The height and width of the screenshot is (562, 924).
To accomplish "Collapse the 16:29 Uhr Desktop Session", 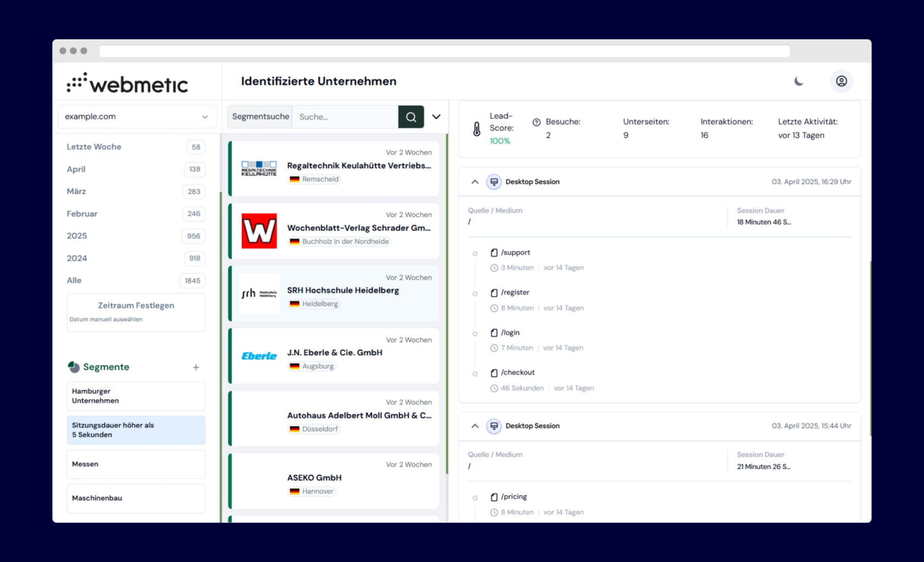I will pos(475,182).
